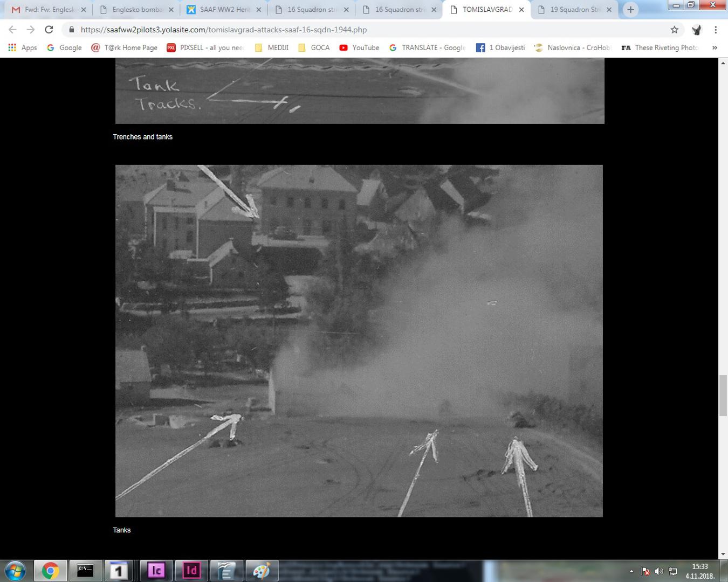
Task: Toggle the volume speaker tray icon
Action: [659, 571]
